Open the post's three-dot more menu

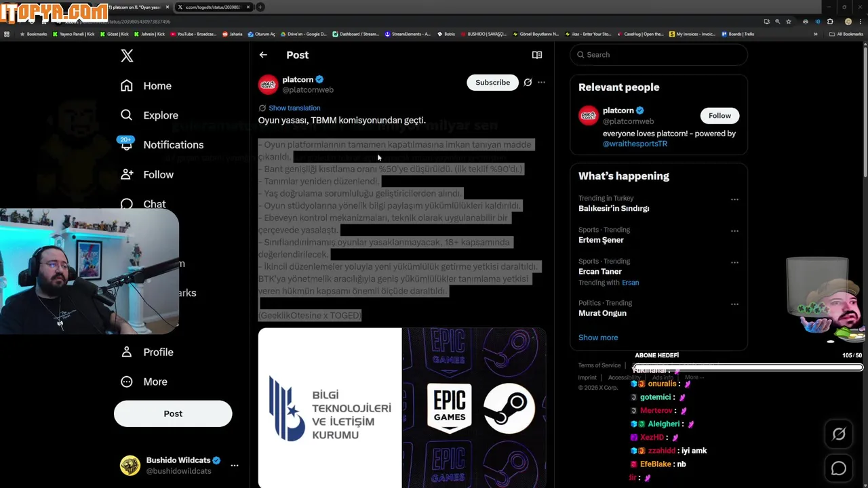pos(541,82)
